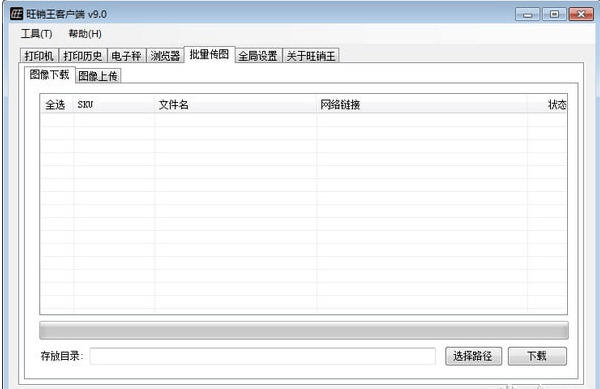The height and width of the screenshot is (389, 600).
Task: Click the 状态 column header
Action: (547, 104)
